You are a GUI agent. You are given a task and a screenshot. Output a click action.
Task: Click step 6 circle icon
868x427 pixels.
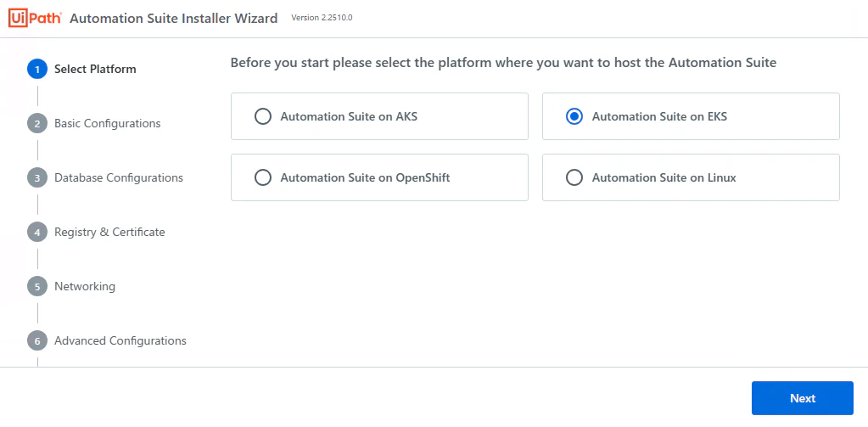coord(37,340)
